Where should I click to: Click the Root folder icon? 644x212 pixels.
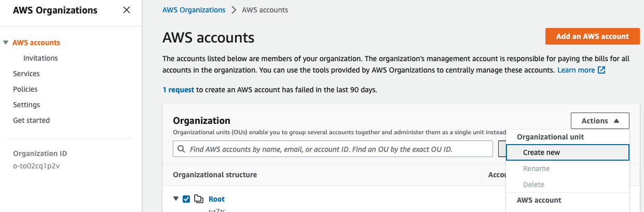pos(199,199)
